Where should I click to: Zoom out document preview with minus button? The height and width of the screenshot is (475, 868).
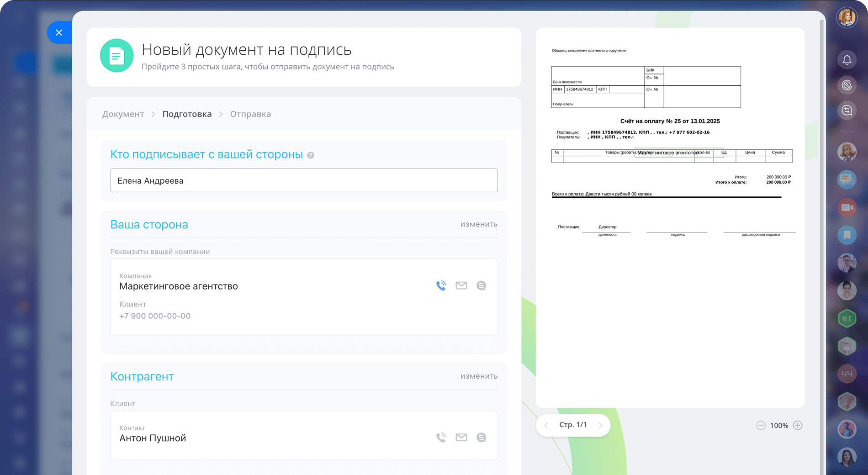[761, 425]
